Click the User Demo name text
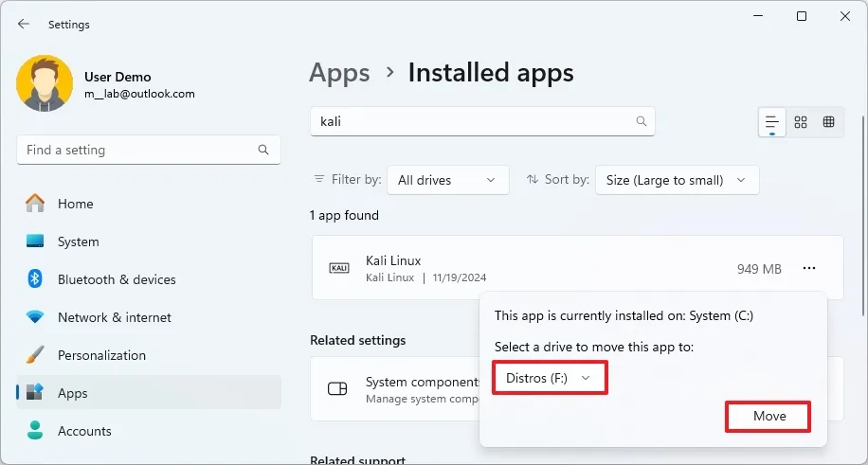 (118, 77)
